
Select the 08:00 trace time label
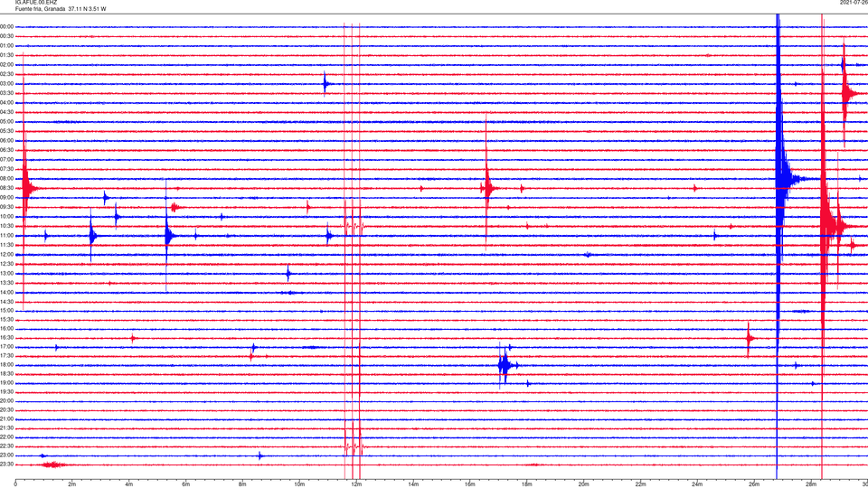tap(7, 178)
